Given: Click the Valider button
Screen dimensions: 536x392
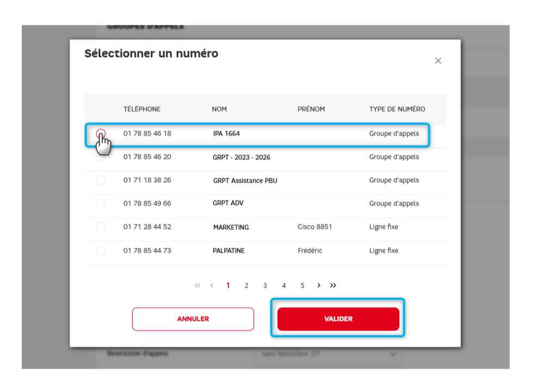Looking at the screenshot, I should (x=338, y=319).
